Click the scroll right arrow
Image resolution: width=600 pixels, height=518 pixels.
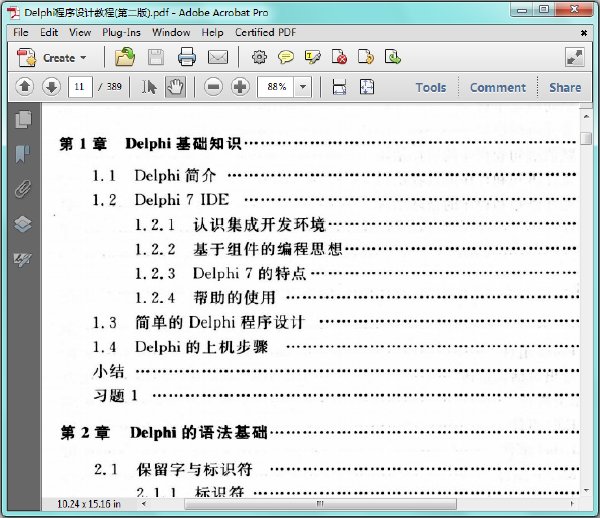pyautogui.click(x=572, y=504)
